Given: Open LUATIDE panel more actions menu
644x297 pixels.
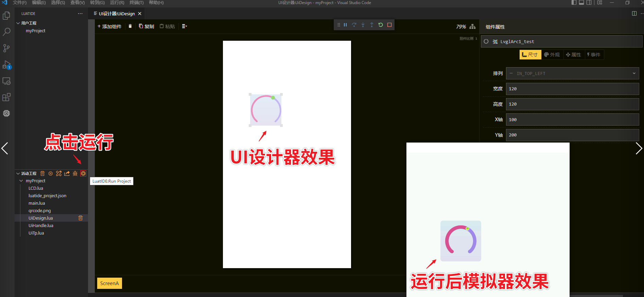Looking at the screenshot, I should tap(80, 14).
